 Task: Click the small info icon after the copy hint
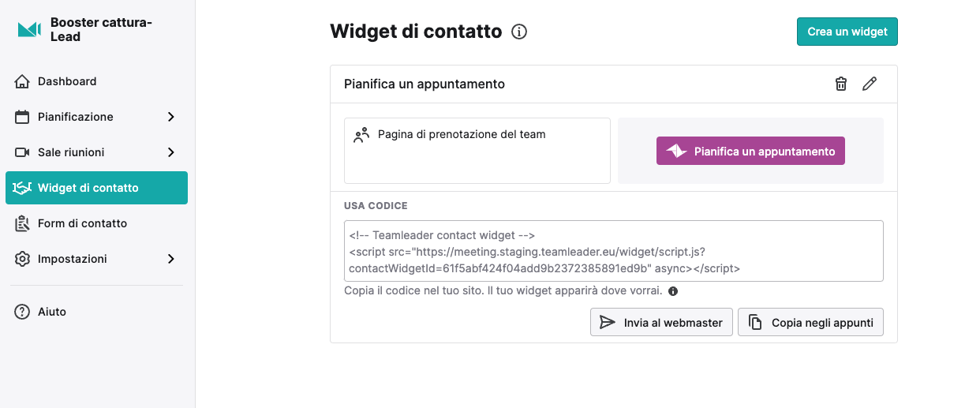point(673,291)
